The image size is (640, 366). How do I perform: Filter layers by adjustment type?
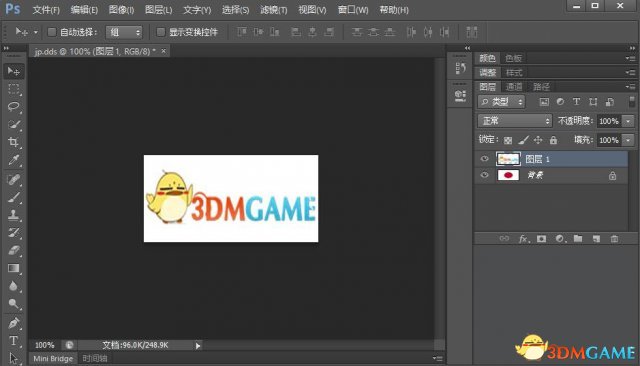(560, 102)
